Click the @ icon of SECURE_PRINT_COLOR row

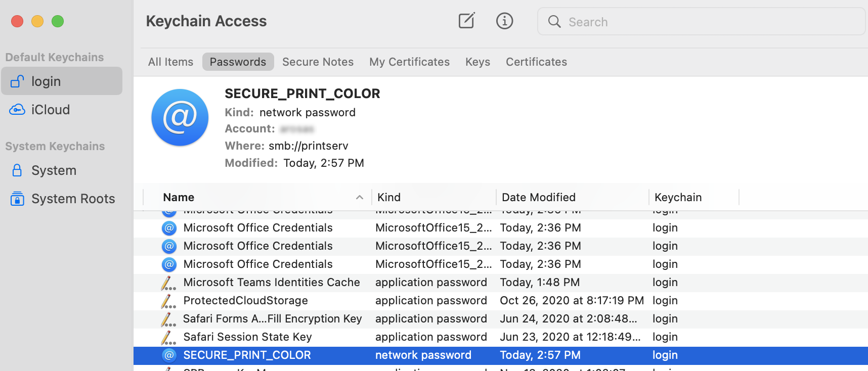pos(169,355)
